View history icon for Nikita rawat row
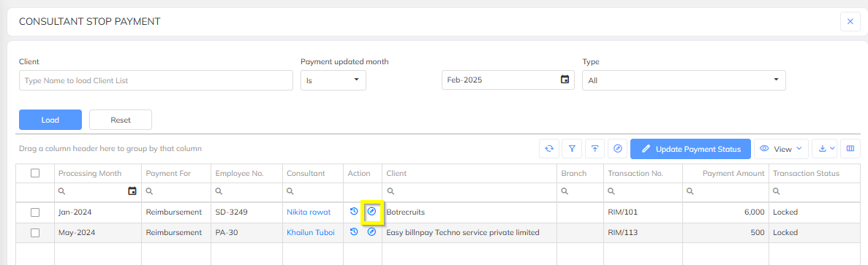This screenshot has height=265, width=868. pyautogui.click(x=354, y=212)
